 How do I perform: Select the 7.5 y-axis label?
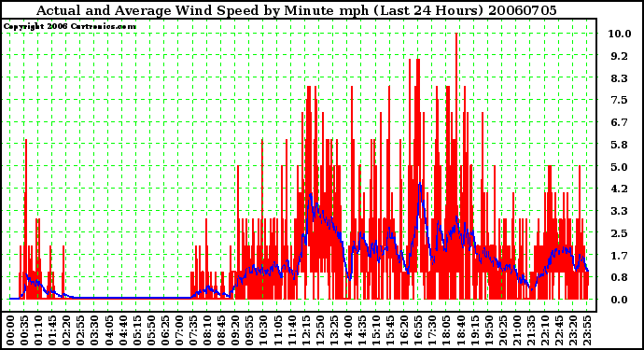pyautogui.click(x=620, y=100)
